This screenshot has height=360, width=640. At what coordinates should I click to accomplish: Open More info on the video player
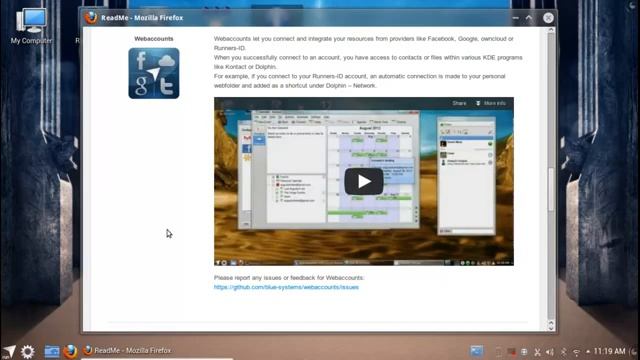(x=491, y=103)
